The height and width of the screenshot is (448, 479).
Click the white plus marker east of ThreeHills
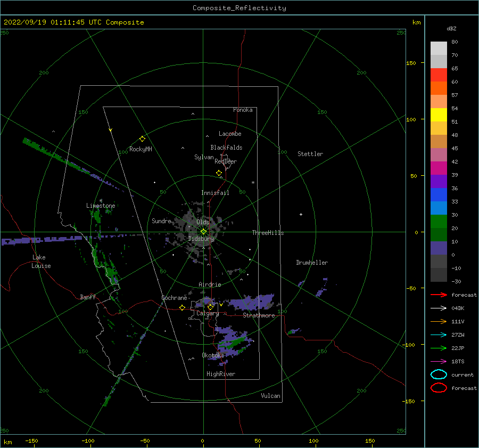click(301, 214)
